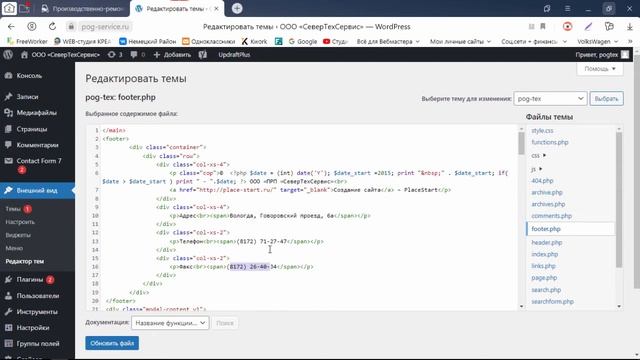This screenshot has height=360, width=640.
Task: Click the updates counter icon in admin bar
Action: (115, 54)
